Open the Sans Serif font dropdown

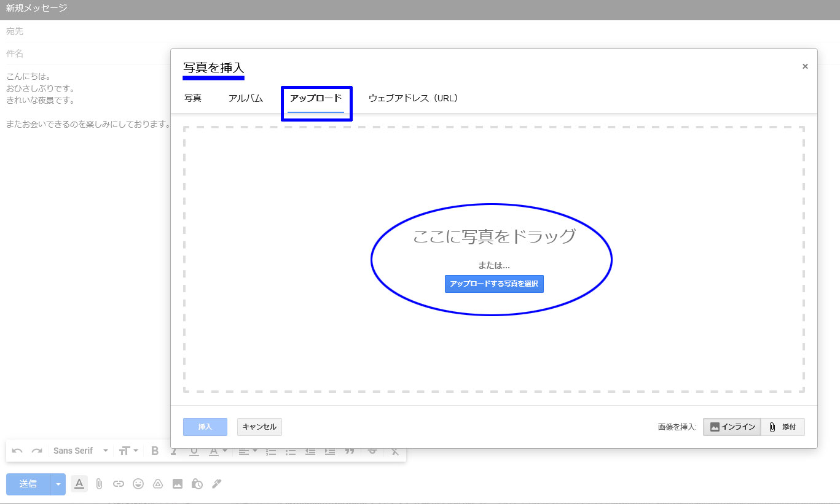[x=80, y=451]
